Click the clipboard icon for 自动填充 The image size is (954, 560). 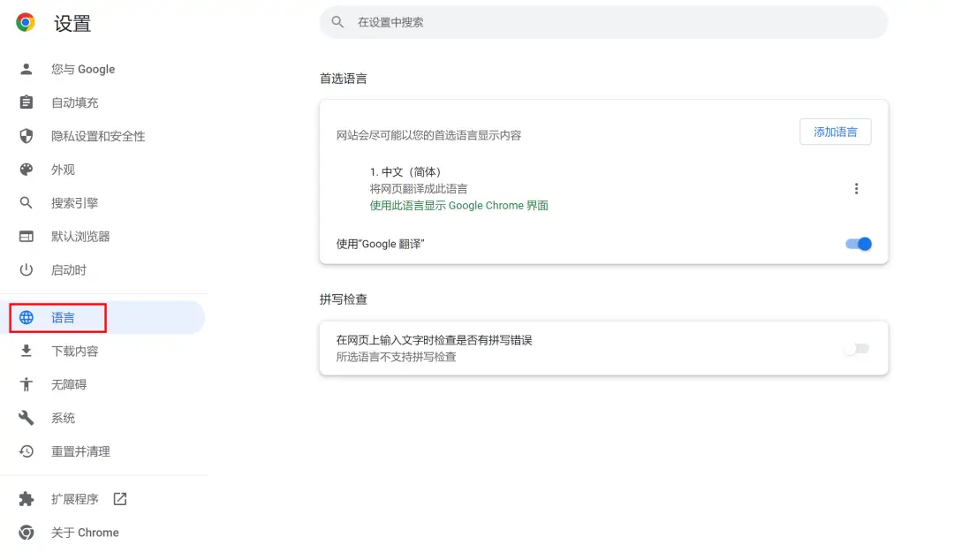pos(26,102)
